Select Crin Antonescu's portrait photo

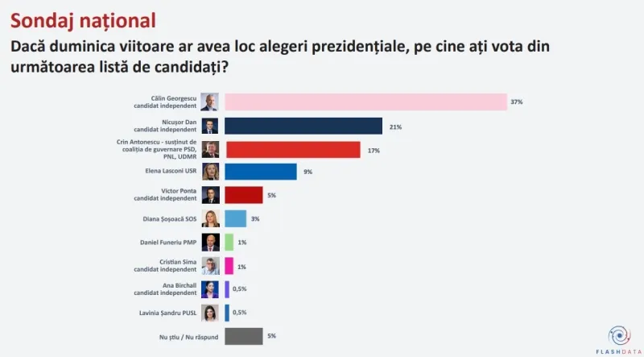[210, 150]
